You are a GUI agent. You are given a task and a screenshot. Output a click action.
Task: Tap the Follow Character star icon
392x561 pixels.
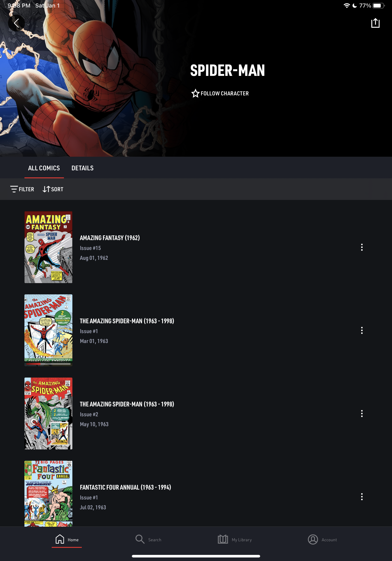[195, 93]
